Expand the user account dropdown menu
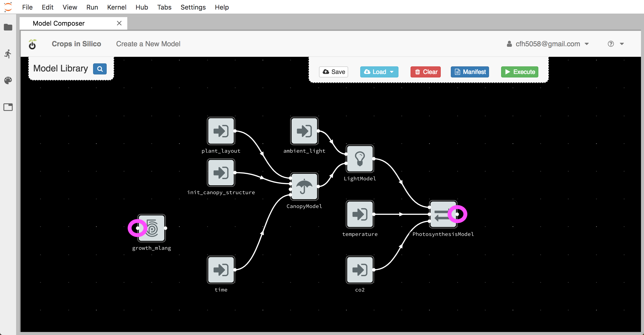This screenshot has width=644, height=335. point(587,44)
